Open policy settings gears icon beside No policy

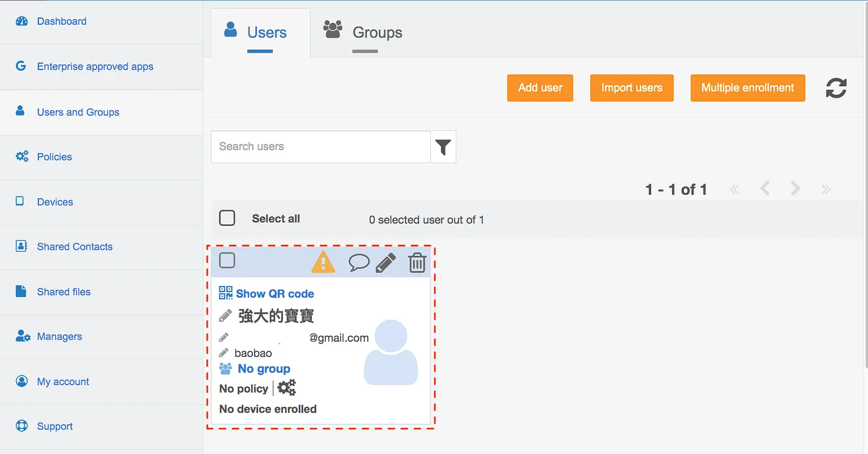pyautogui.click(x=286, y=388)
